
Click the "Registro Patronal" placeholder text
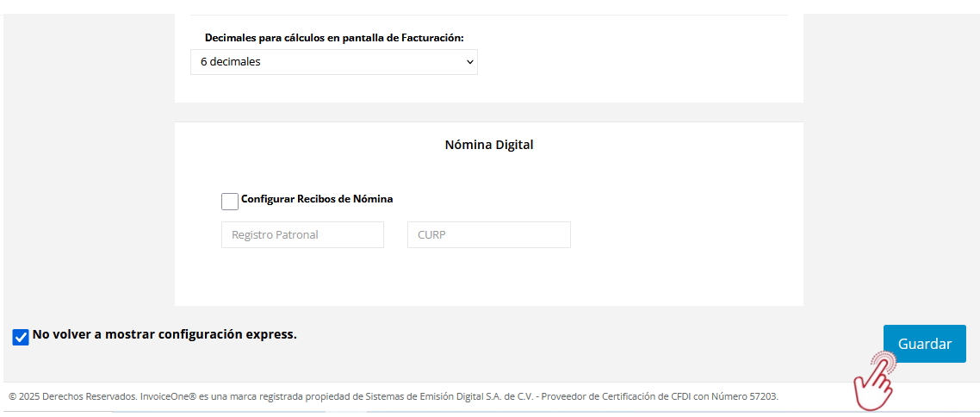275,235
